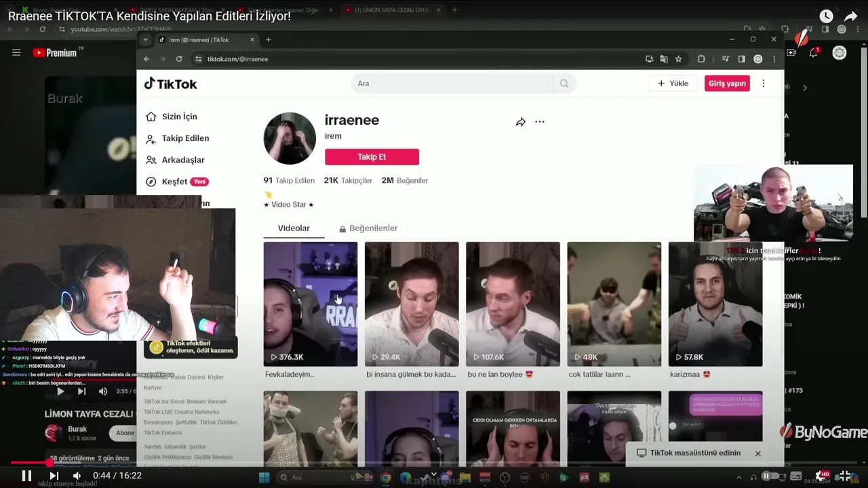The height and width of the screenshot is (488, 868).
Task: Click TikTok efektleri oluşturun banner
Action: [191, 347]
